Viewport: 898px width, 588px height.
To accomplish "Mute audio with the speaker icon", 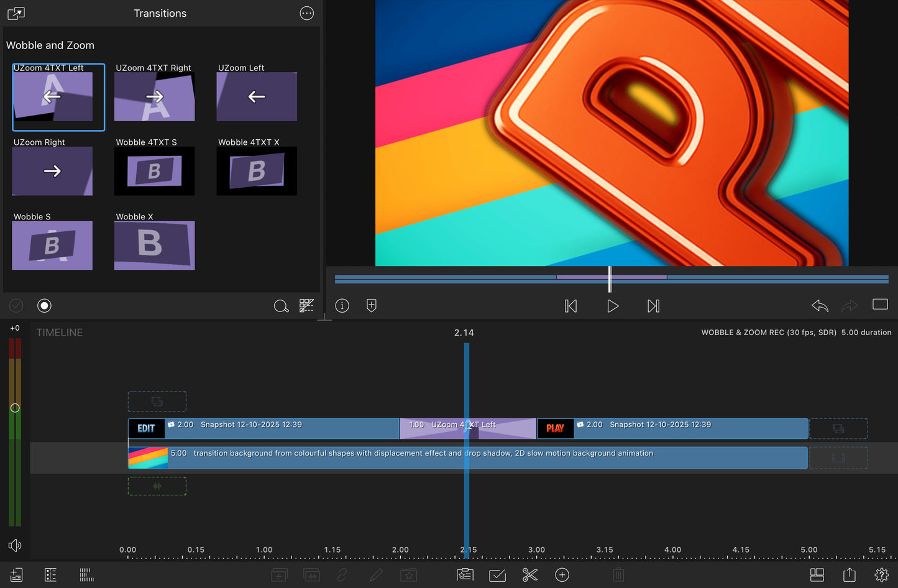I will (15, 545).
